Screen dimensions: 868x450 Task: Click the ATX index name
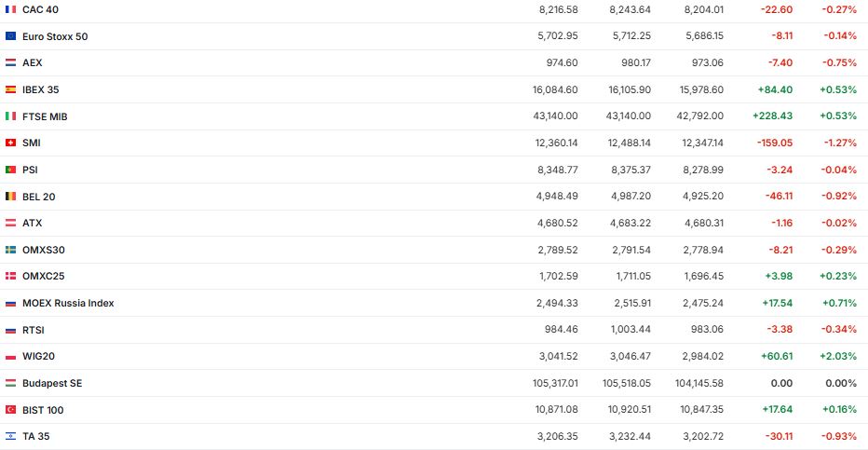[x=33, y=224]
